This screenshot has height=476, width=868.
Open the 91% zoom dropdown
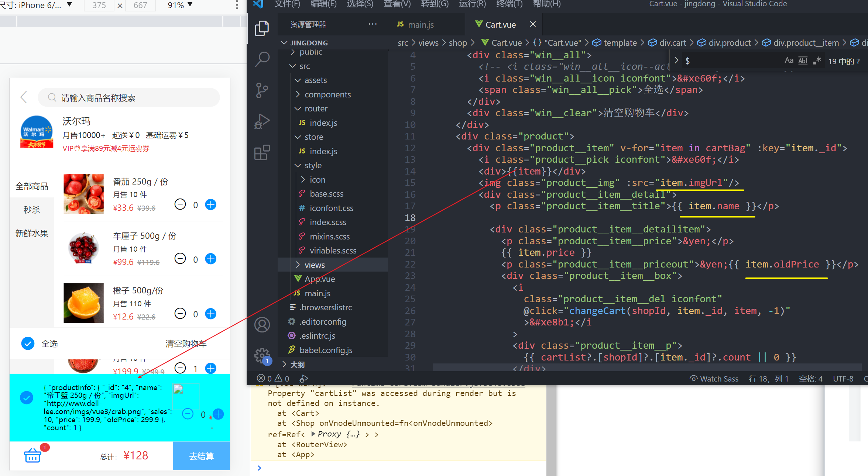pos(180,5)
